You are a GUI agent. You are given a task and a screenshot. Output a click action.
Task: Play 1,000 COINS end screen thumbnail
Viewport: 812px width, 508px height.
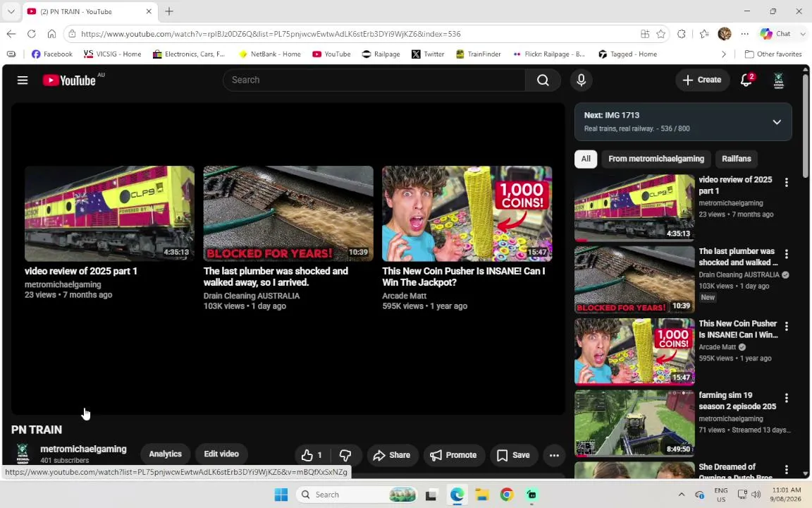coord(467,214)
